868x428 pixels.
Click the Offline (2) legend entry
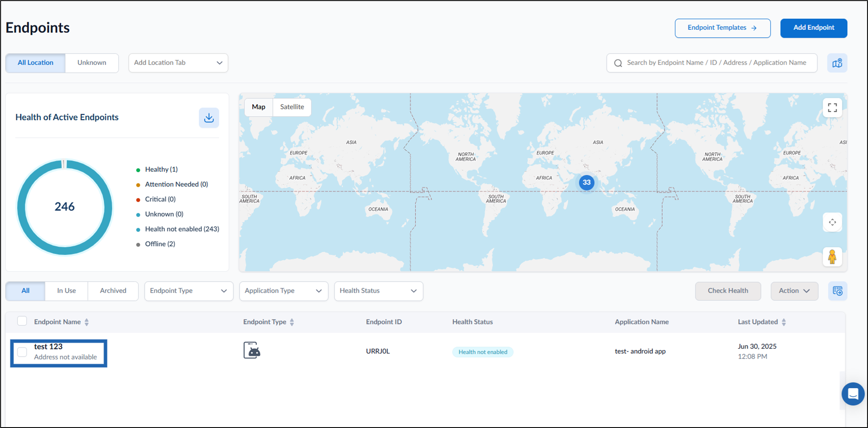pos(155,244)
